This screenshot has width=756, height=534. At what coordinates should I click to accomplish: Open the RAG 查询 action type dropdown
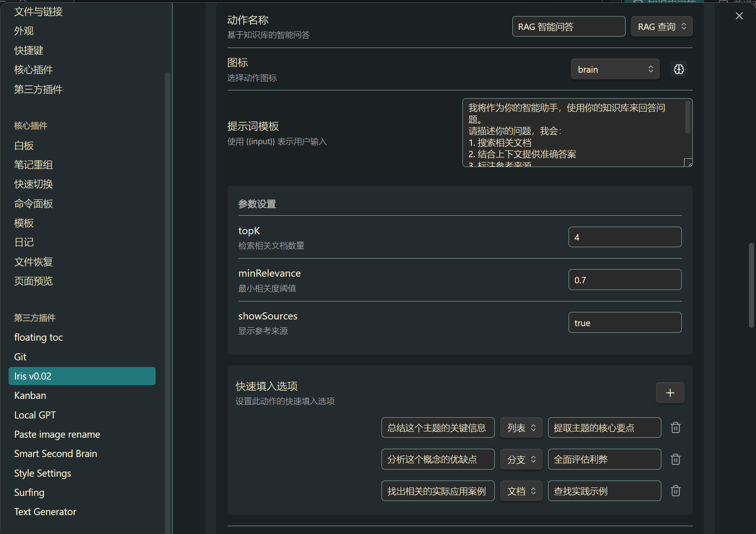coord(662,26)
